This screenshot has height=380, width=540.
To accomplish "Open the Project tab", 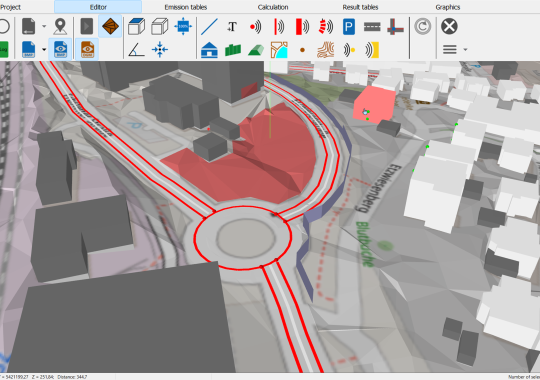I will pyautogui.click(x=10, y=7).
